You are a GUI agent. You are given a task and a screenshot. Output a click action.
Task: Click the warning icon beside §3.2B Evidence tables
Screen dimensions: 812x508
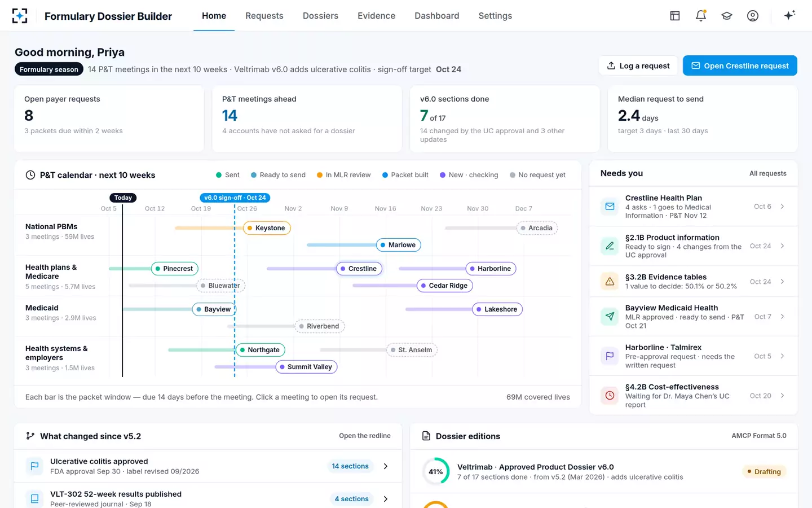tap(610, 281)
